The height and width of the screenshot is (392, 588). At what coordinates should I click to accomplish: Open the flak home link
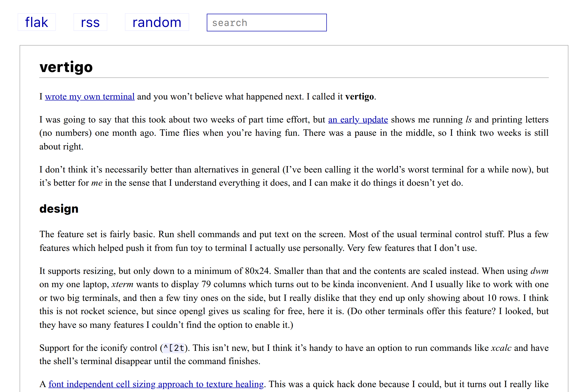pyautogui.click(x=37, y=22)
